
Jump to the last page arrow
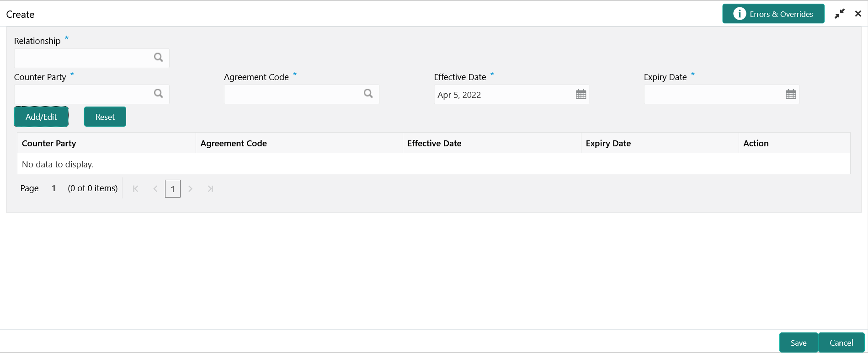[x=210, y=189]
